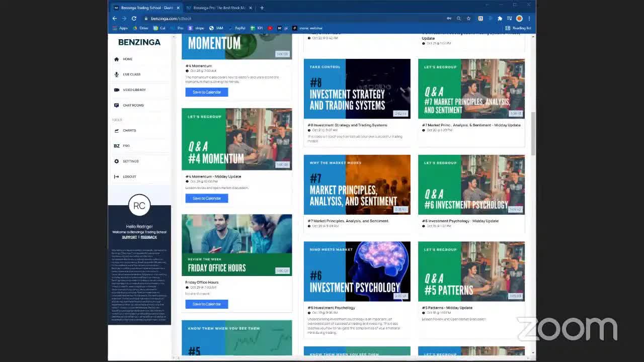Open Video Library via the camera icon

pos(117,90)
